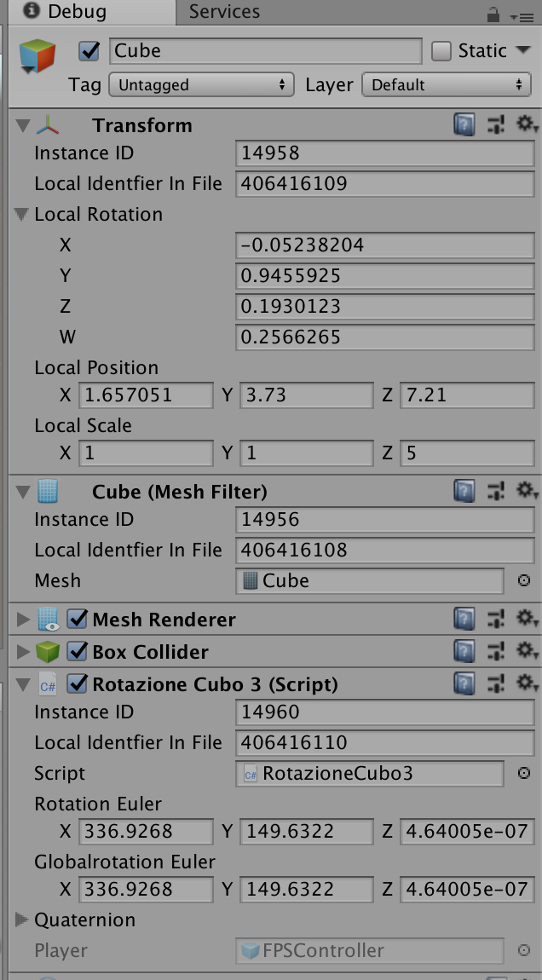
Task: Click the Transform axes icon
Action: tap(48, 125)
